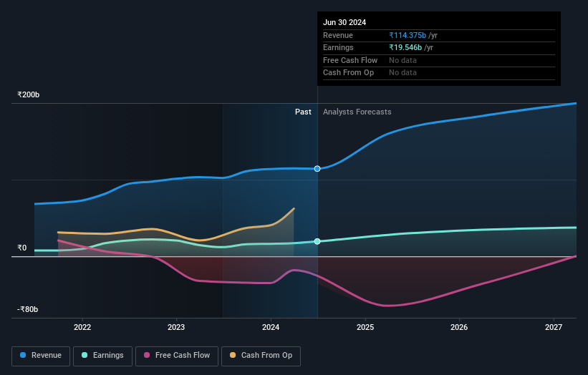588x375 pixels.
Task: Click Cash From Op row label in tooltip
Action: [348, 73]
